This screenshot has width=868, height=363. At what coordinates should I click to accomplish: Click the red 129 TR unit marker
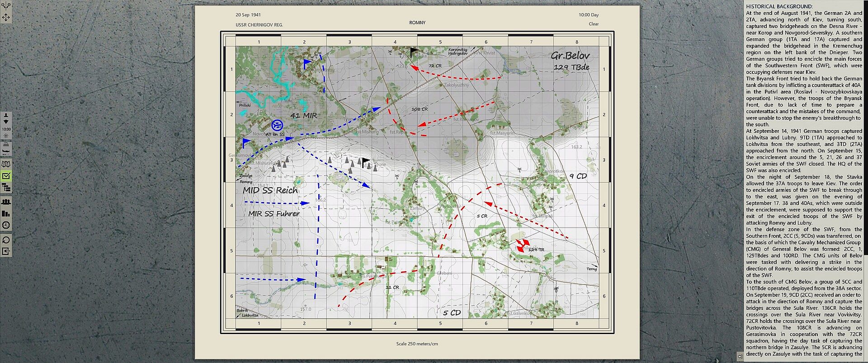coord(523,245)
